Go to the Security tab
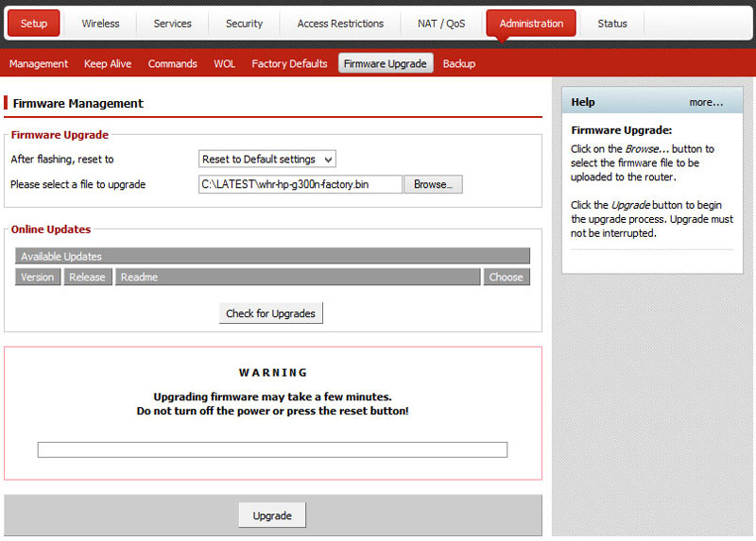Viewport: 756px width, 541px height. click(x=244, y=24)
